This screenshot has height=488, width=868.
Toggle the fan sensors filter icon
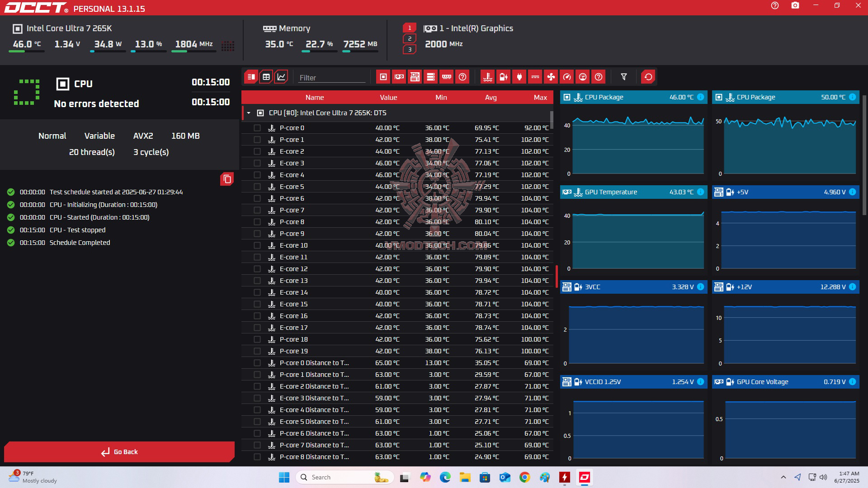[551, 77]
